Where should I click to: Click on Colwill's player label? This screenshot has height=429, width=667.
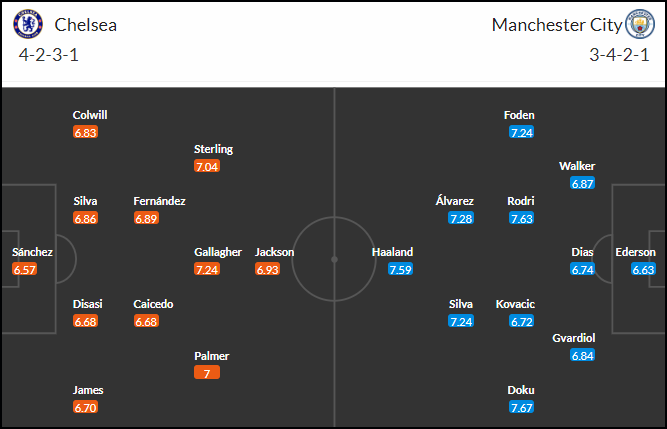pyautogui.click(x=90, y=115)
